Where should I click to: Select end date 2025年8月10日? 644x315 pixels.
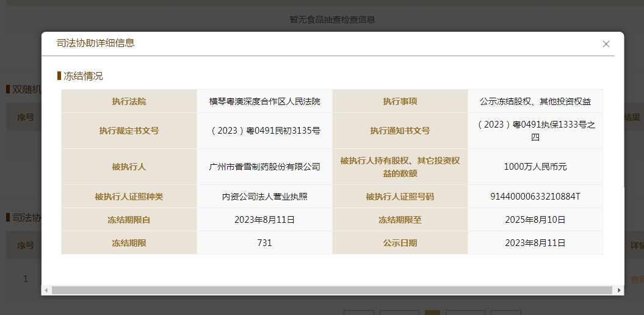coord(535,220)
